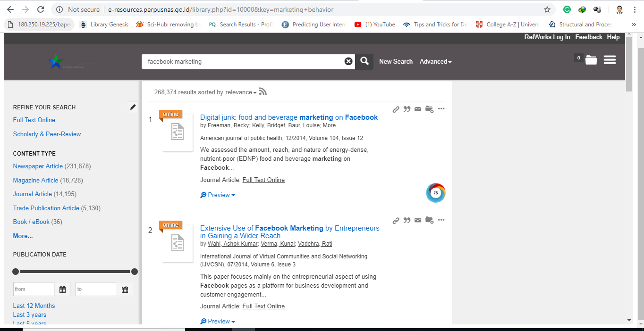Open Chrome's three-dot menu

click(635, 9)
